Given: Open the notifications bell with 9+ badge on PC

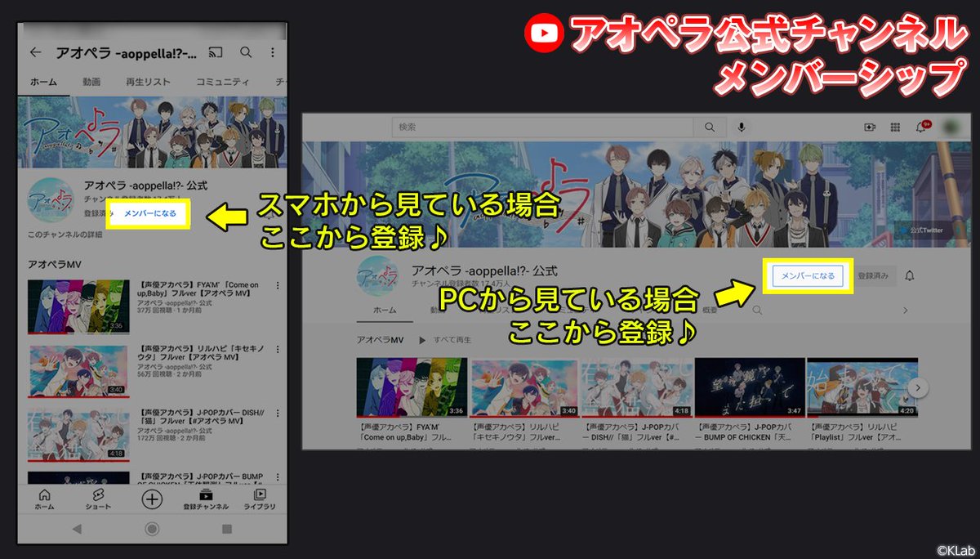Looking at the screenshot, I should pyautogui.click(x=922, y=127).
